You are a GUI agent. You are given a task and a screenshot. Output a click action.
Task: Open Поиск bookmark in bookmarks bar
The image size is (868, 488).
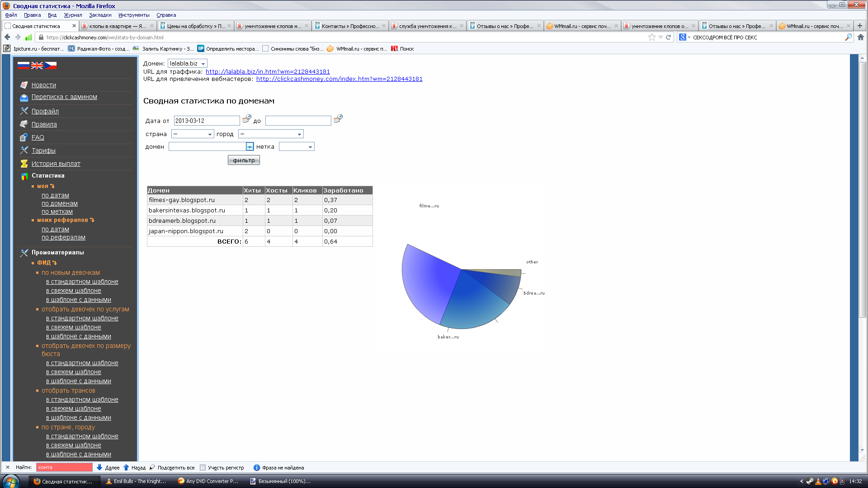pos(403,49)
